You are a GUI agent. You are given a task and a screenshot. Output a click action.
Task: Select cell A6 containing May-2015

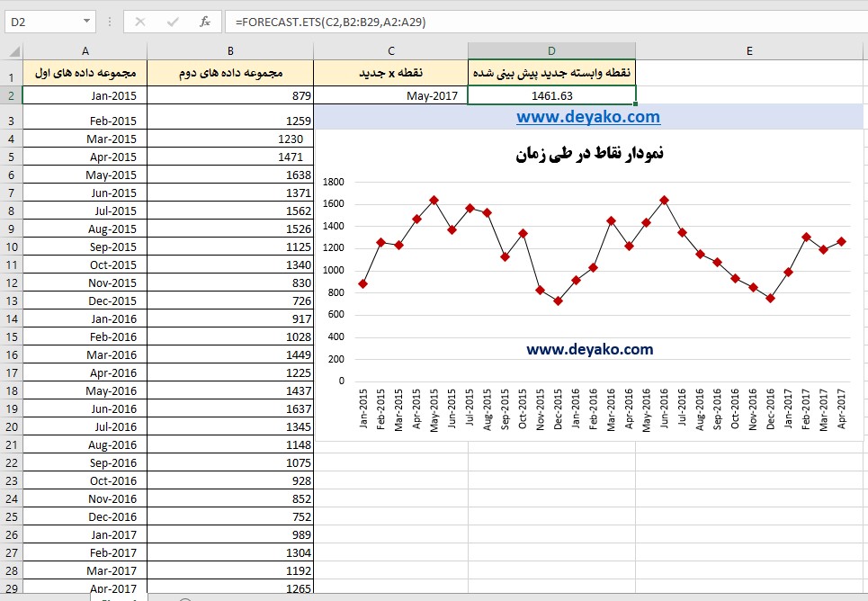click(85, 175)
